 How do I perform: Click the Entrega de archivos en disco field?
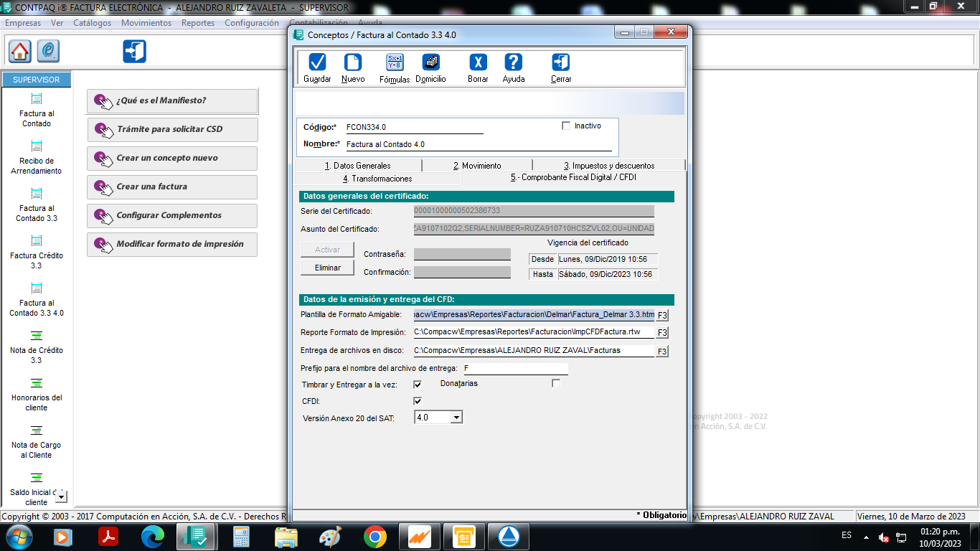point(534,351)
